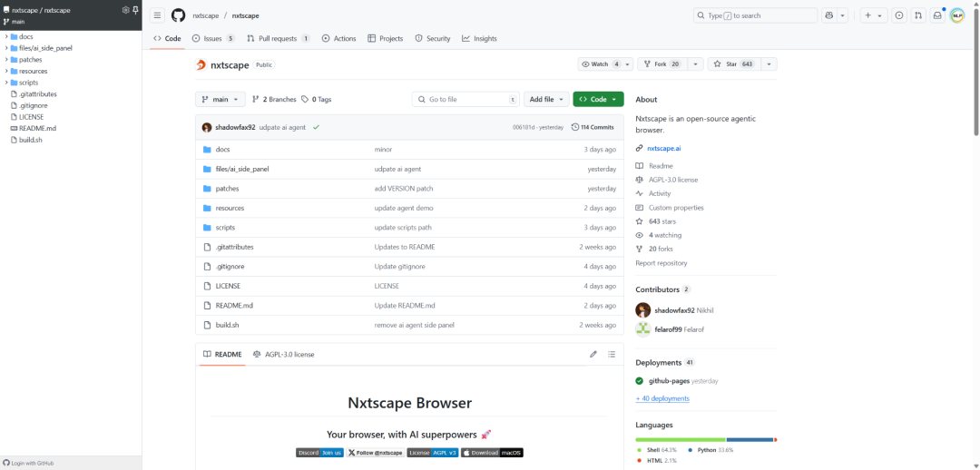Open the 'update scripts path' commit message
The width and height of the screenshot is (980, 470).
click(x=403, y=228)
